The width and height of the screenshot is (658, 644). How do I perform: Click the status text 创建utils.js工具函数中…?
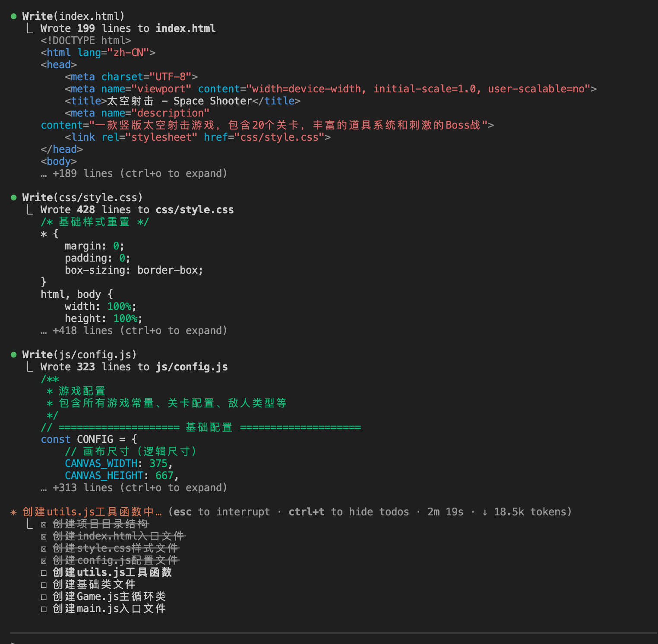click(x=92, y=512)
